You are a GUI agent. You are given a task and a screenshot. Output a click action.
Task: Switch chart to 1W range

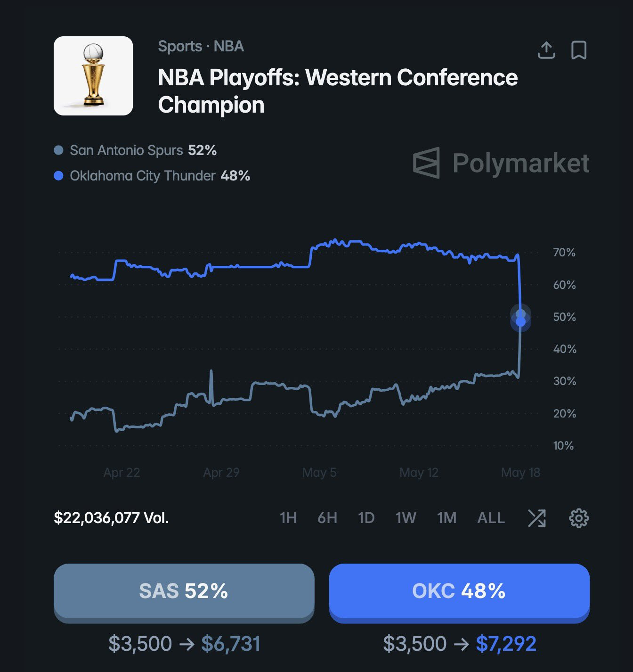pos(406,518)
